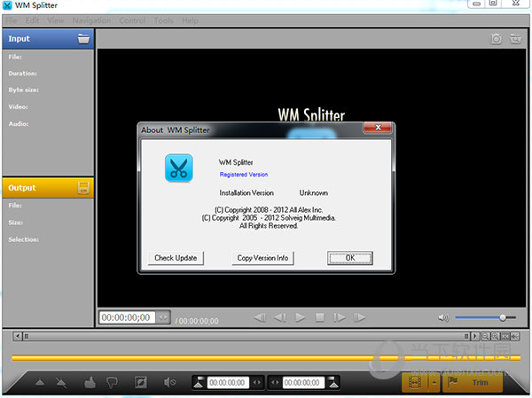Click the filmstrip batch icon beside Trim
532x398 pixels.
point(415,383)
